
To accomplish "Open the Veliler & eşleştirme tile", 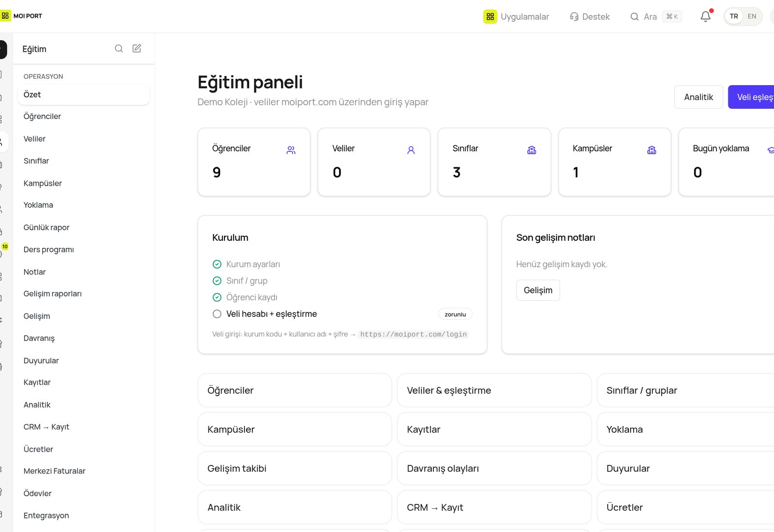I will pos(494,390).
